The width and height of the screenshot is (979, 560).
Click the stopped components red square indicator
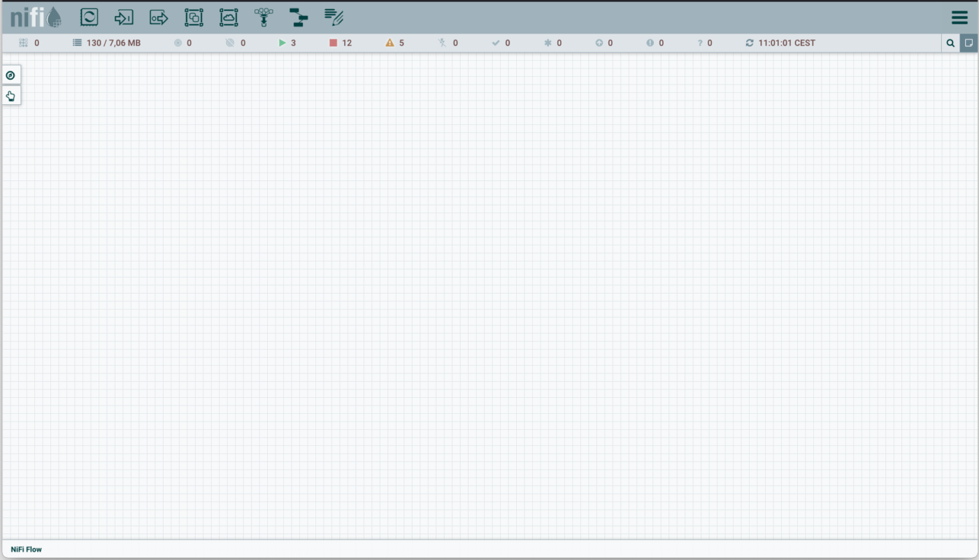(334, 43)
